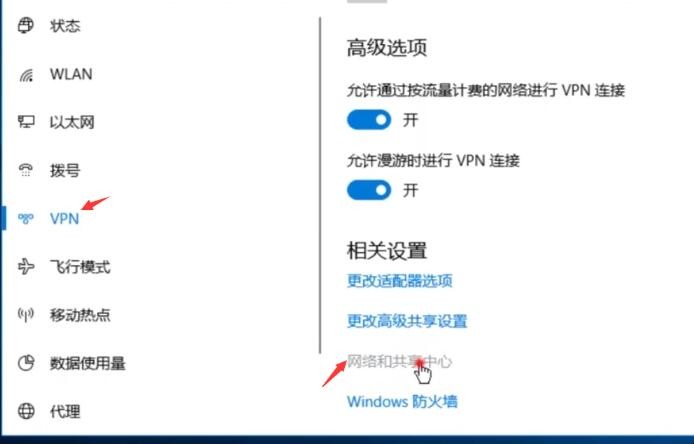Click the VPN icon in sidebar

(26, 218)
